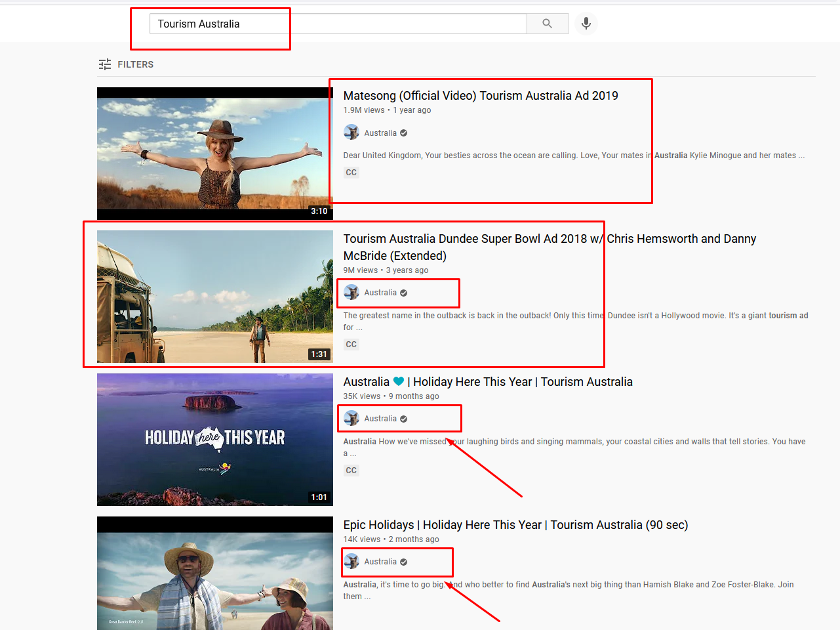Image resolution: width=840 pixels, height=630 pixels.
Task: Open the Epic Holidays video thumbnail
Action: point(214,574)
